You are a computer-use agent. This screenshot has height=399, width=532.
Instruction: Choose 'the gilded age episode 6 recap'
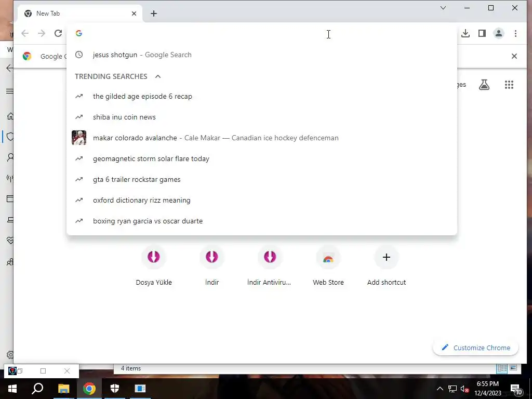click(262, 96)
